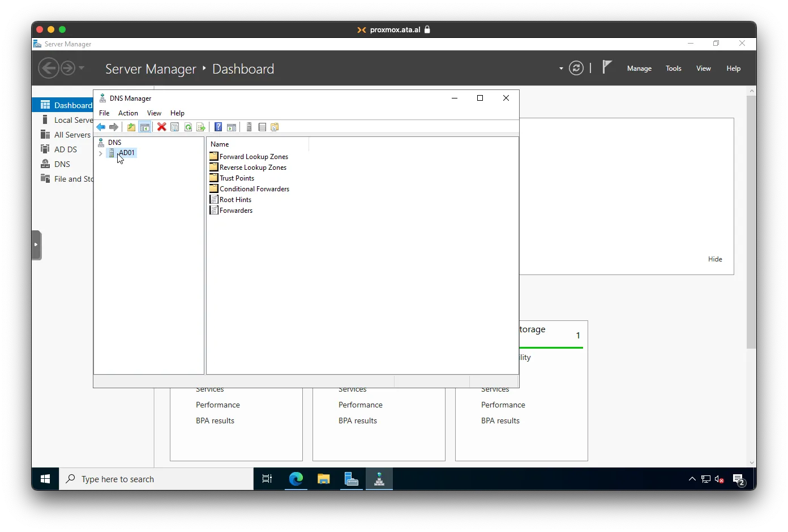Click the taskbar search box
Image resolution: width=788 pixels, height=532 pixels.
click(x=156, y=479)
